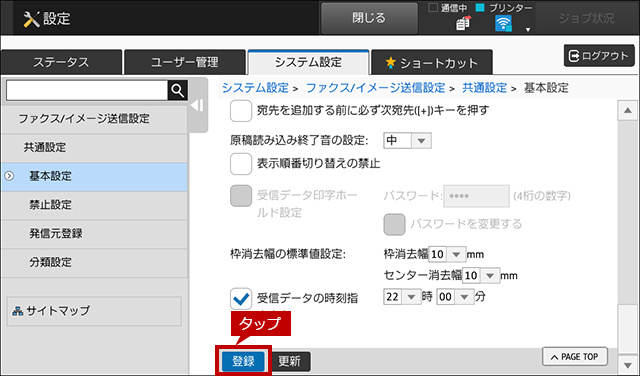Screen dimensions: 640x376
Task: Open the ショートカット tab
Action: [x=432, y=62]
